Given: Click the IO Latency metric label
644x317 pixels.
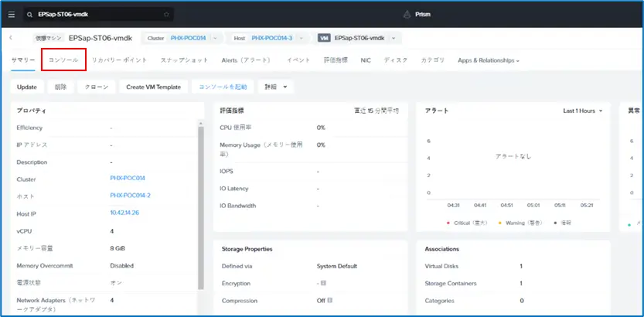Looking at the screenshot, I should (234, 189).
